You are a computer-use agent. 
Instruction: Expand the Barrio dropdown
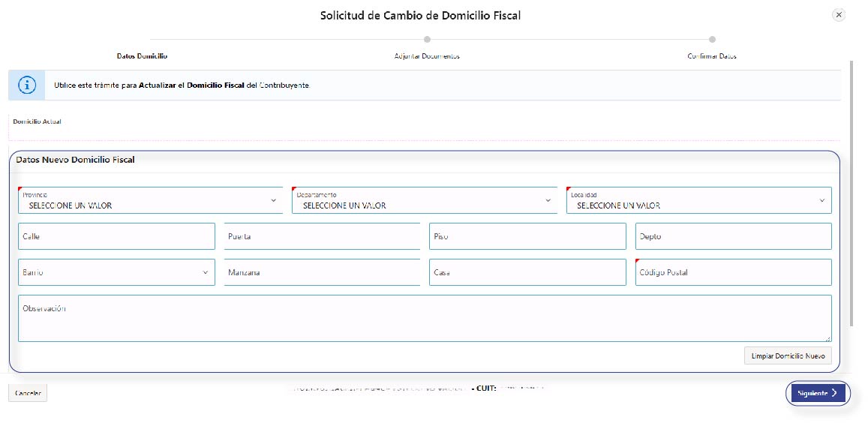pos(116,272)
